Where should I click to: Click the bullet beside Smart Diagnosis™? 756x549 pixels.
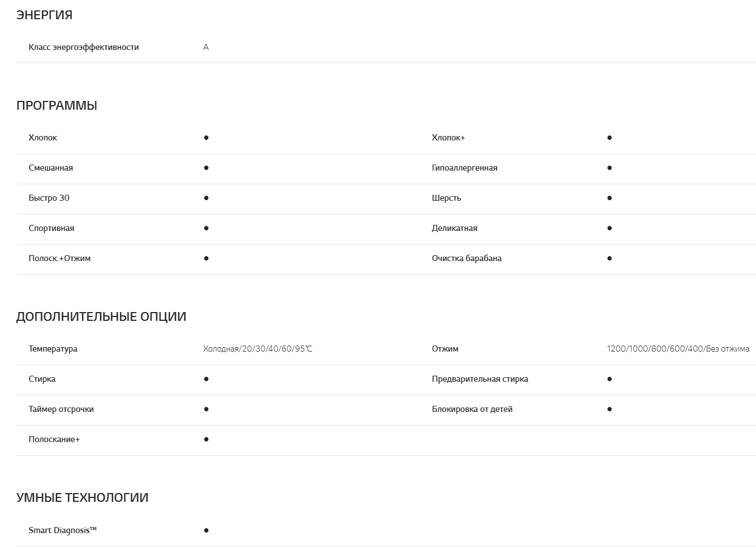click(x=206, y=530)
